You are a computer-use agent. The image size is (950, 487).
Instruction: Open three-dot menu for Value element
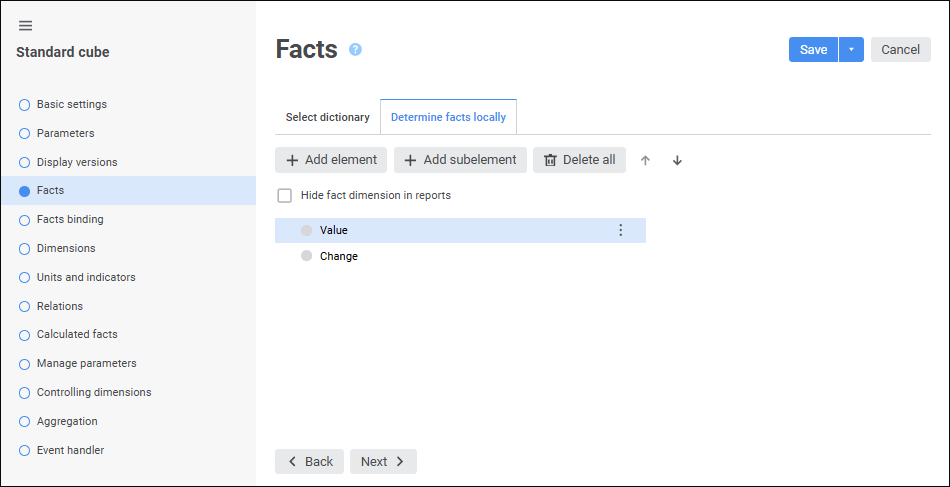click(x=620, y=230)
